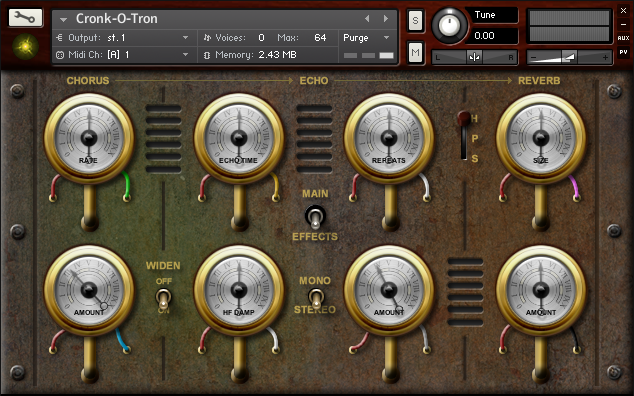The width and height of the screenshot is (634, 396).
Task: Toggle the Main/Effects switch
Action: pos(315,217)
